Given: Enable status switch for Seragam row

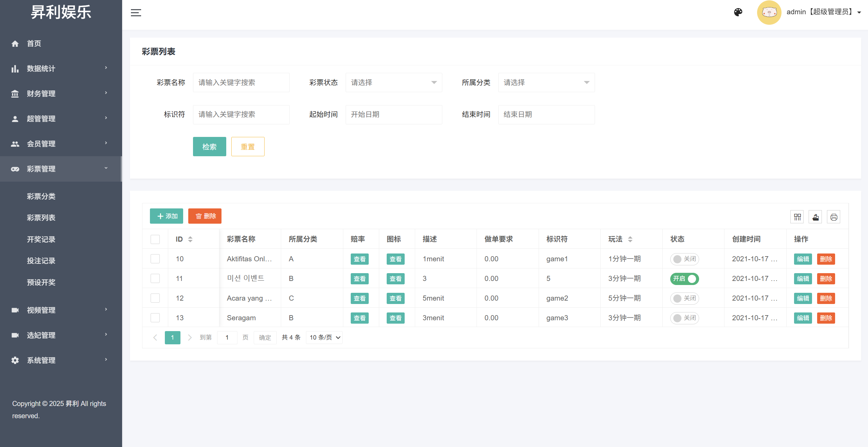Looking at the screenshot, I should [x=684, y=318].
